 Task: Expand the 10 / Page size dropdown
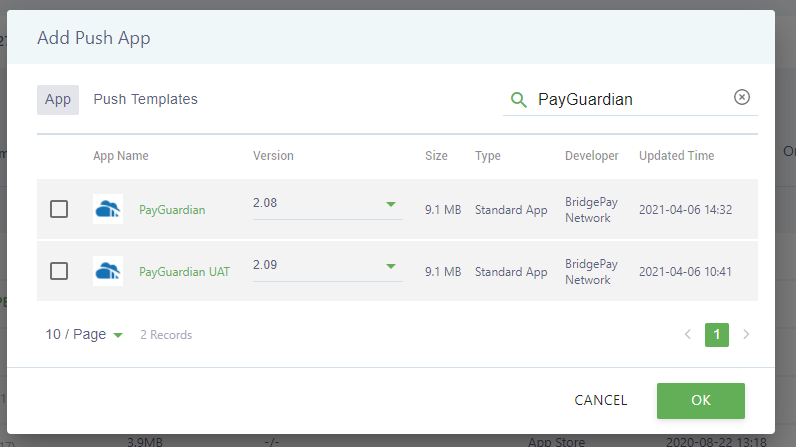(85, 335)
